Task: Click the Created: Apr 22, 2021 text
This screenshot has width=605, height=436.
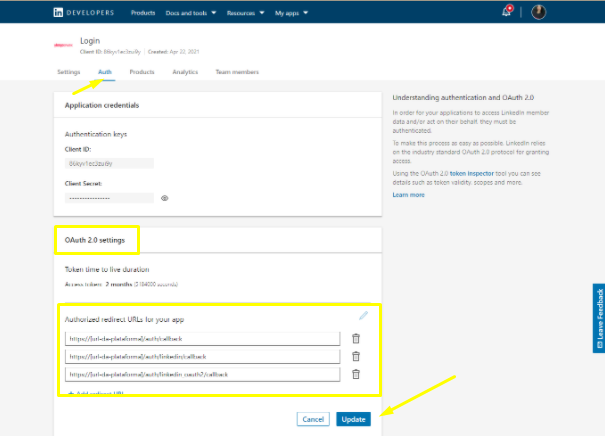Action: [x=174, y=52]
